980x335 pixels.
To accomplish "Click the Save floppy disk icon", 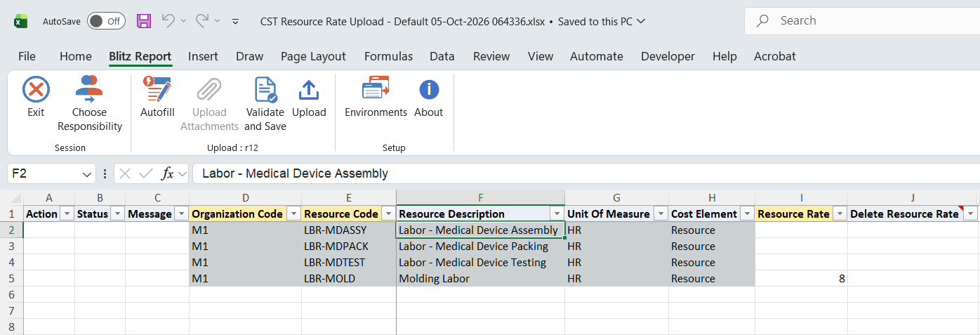I will point(144,21).
